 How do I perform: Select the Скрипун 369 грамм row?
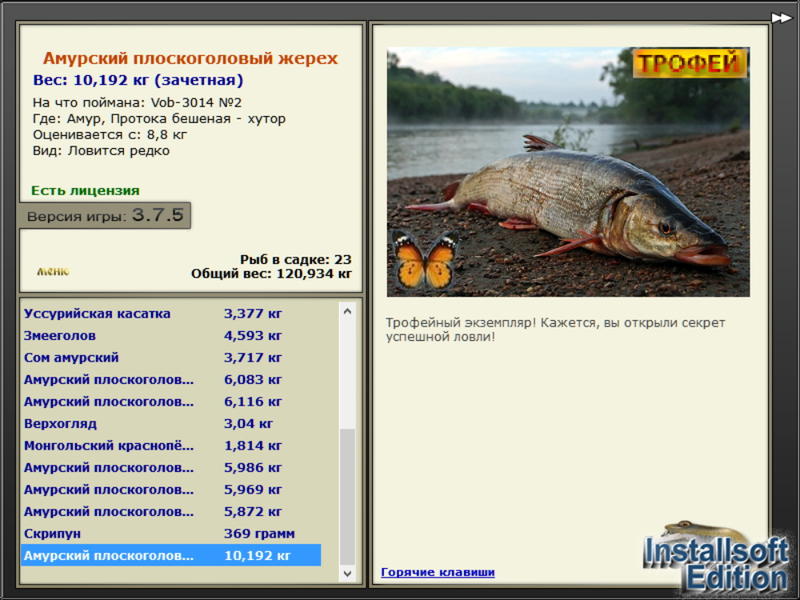click(x=171, y=533)
